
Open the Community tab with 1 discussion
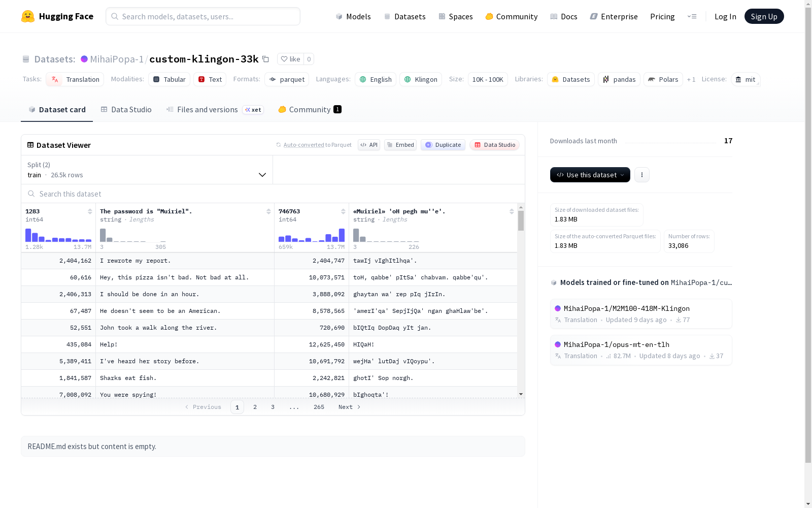click(310, 110)
